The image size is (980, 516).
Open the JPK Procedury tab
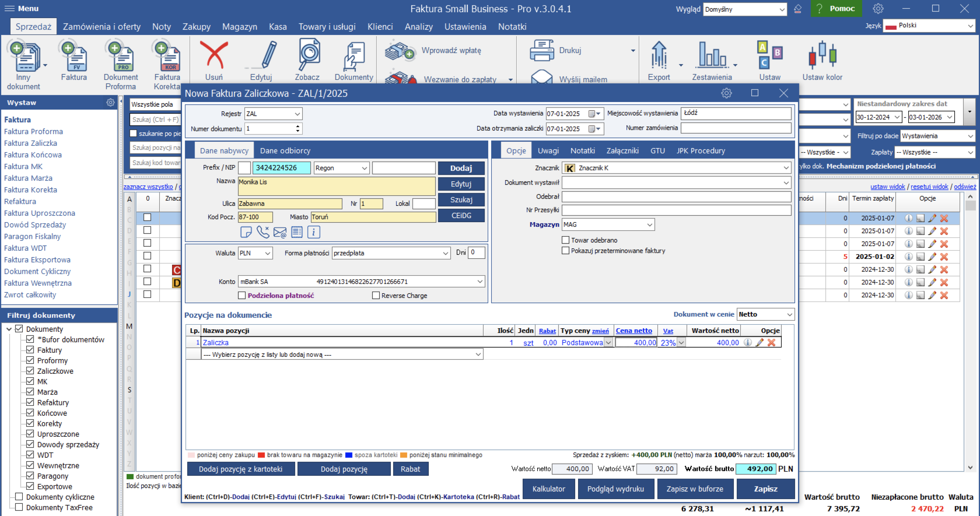click(x=701, y=151)
